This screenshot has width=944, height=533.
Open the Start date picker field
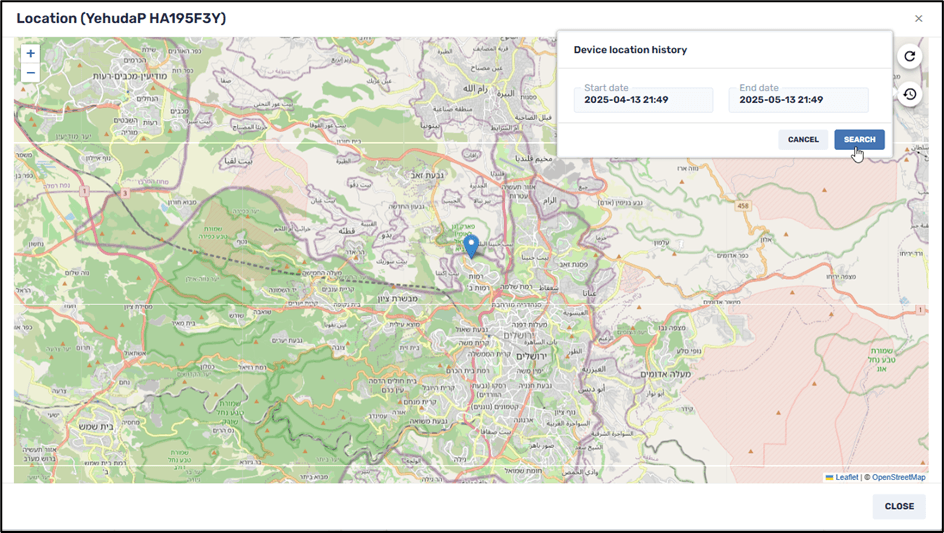point(643,99)
